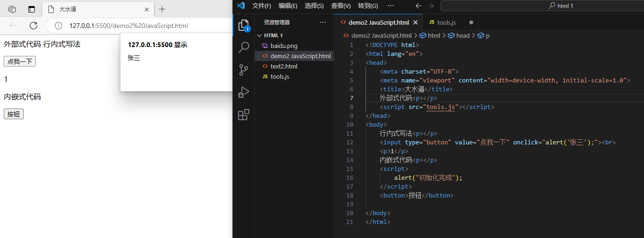Open the hidden menus ellipsis in menu bar

pyautogui.click(x=391, y=6)
